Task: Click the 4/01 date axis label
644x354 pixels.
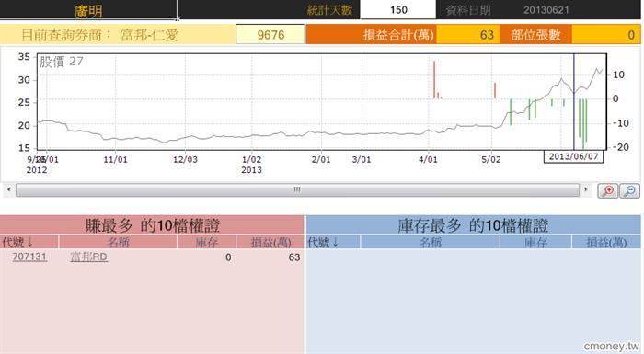Action: (x=428, y=159)
